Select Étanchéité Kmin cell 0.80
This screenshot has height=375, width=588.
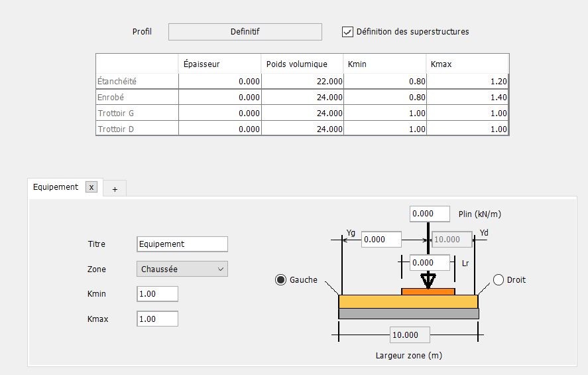click(x=385, y=81)
